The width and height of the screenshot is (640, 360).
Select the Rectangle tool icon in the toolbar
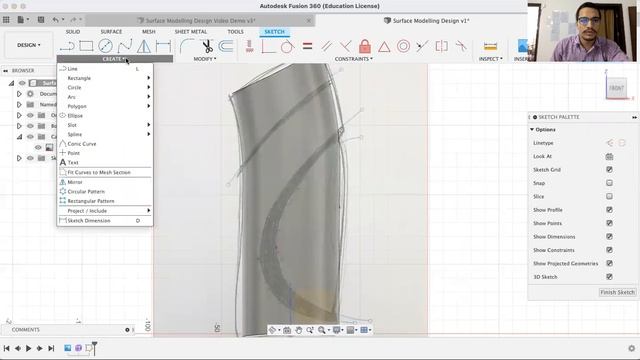coord(86,46)
